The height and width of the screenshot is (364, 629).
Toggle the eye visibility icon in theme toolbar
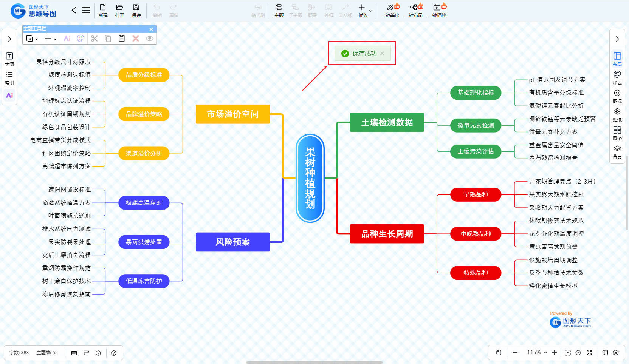point(150,39)
